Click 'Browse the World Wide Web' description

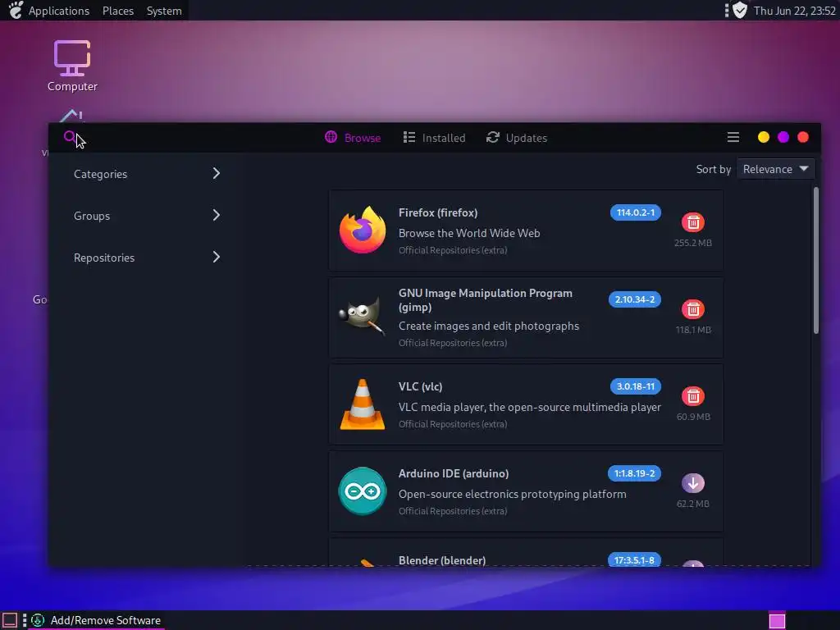468,233
